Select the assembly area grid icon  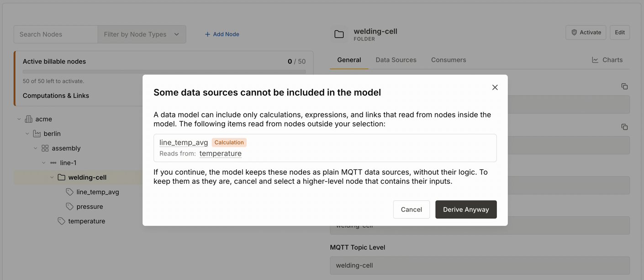tap(45, 148)
